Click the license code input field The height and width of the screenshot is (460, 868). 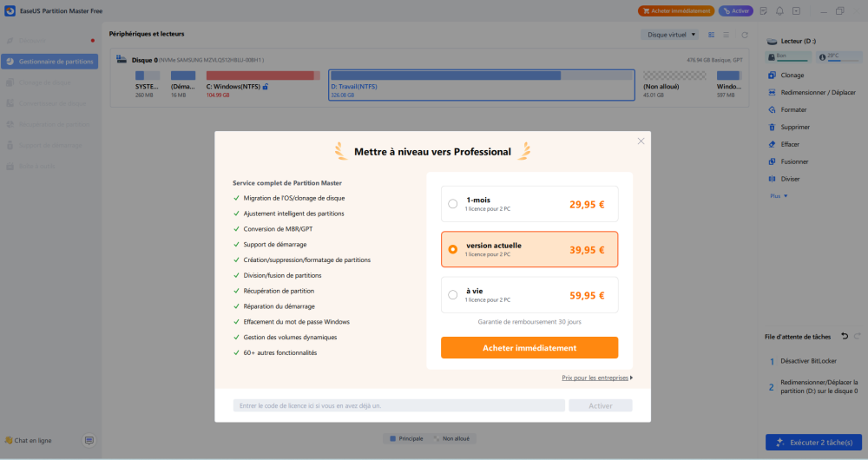coord(398,405)
